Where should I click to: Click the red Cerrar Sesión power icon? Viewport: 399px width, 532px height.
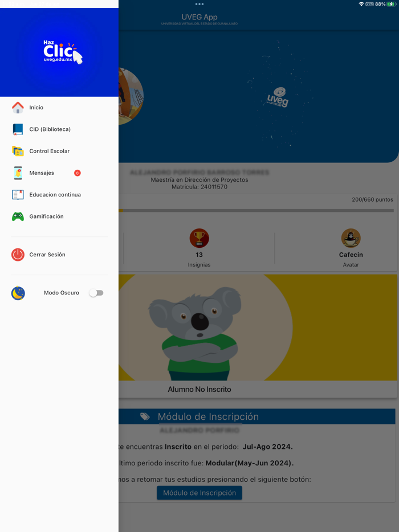[18, 255]
